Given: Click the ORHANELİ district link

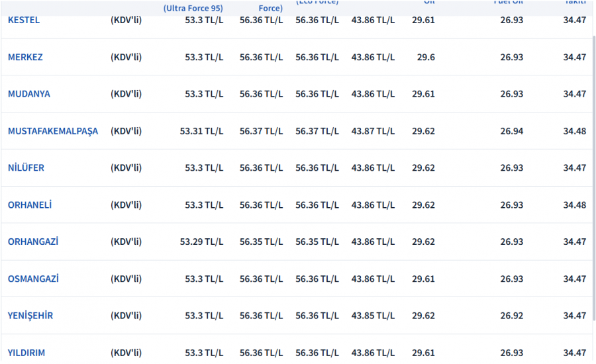Looking at the screenshot, I should point(30,205).
